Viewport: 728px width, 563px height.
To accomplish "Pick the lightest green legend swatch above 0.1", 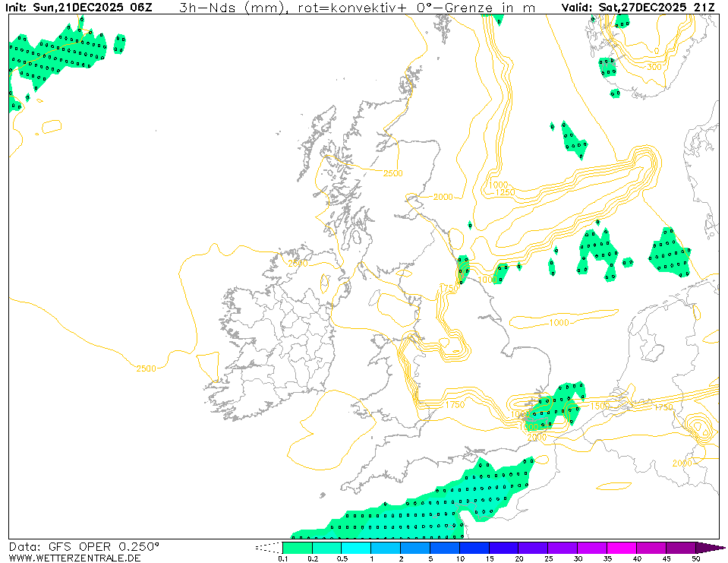I will [297, 547].
